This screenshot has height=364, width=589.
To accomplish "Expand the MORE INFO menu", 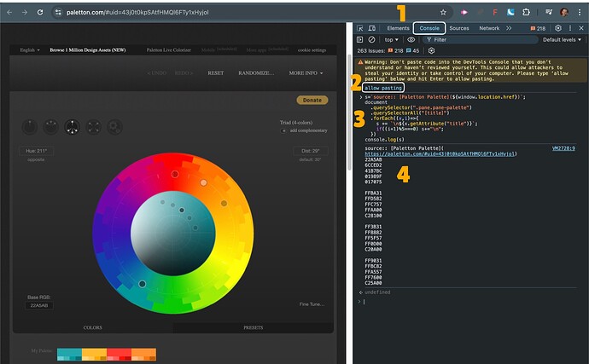I will (x=306, y=72).
